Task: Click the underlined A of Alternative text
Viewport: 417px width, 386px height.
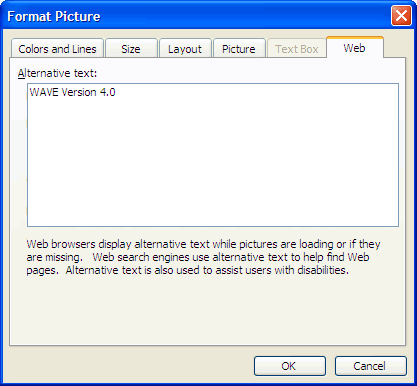Action: click(21, 73)
